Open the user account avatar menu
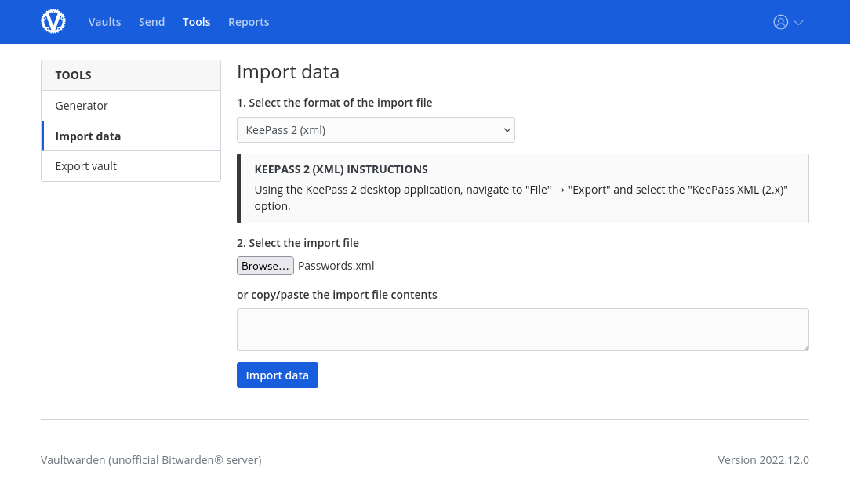Screen dimensions: 850x504 (781, 22)
